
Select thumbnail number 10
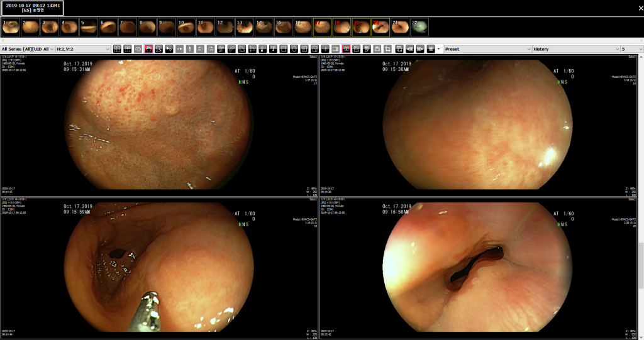click(186, 27)
